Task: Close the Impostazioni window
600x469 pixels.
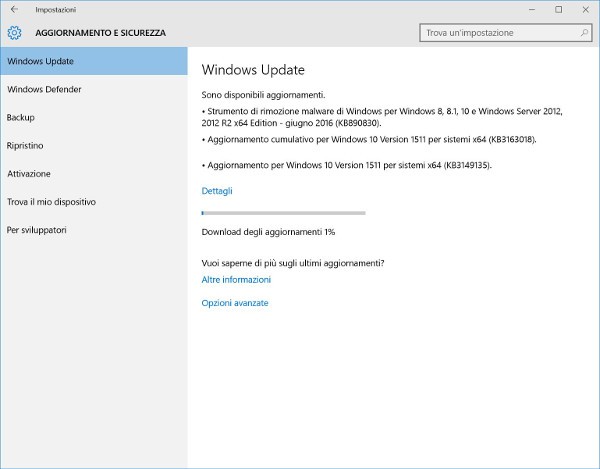Action: tap(585, 10)
